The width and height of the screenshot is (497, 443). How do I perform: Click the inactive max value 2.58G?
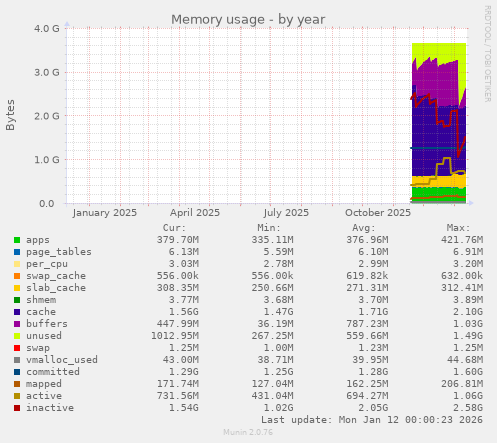(x=468, y=408)
